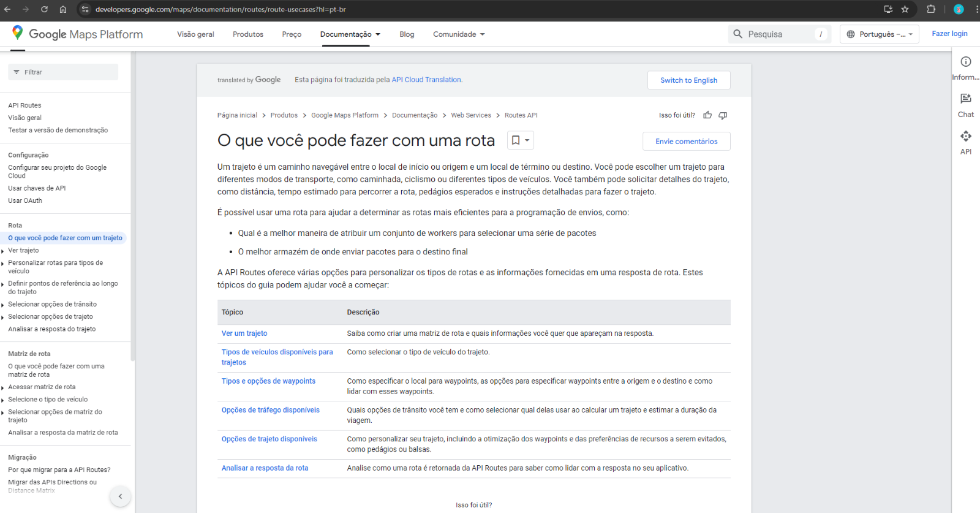Go to browser home page
The width and height of the screenshot is (980, 513).
(63, 9)
